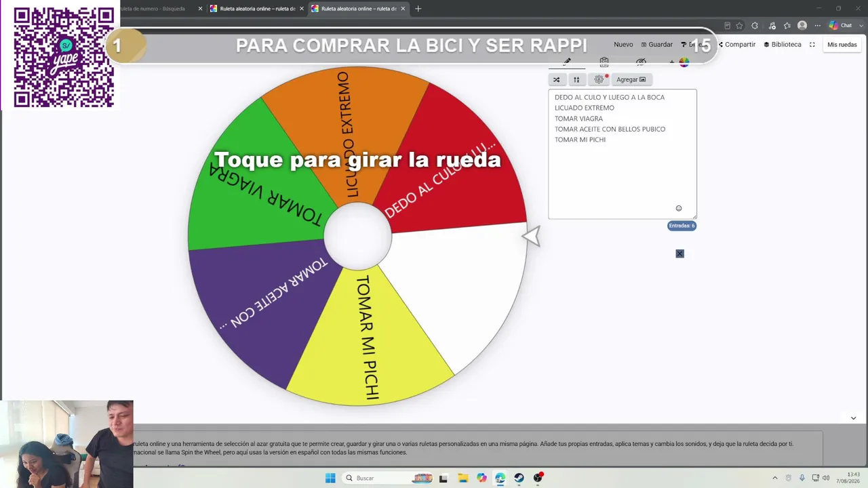Click the Agregar image button

(631, 79)
